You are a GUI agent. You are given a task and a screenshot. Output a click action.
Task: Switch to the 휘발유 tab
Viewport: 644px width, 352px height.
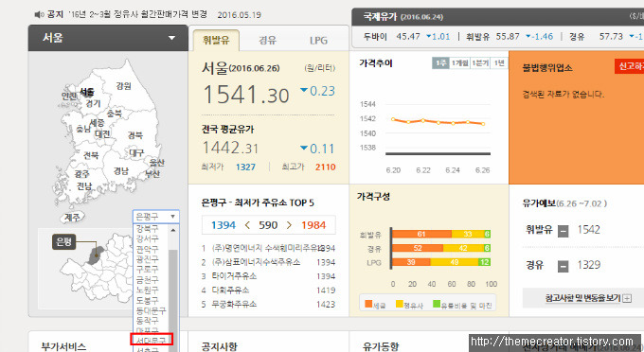(216, 40)
